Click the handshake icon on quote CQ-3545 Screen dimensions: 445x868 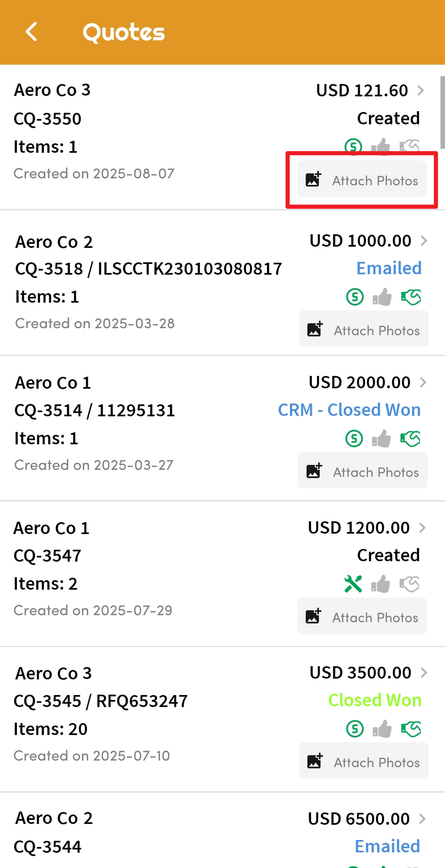[411, 729]
